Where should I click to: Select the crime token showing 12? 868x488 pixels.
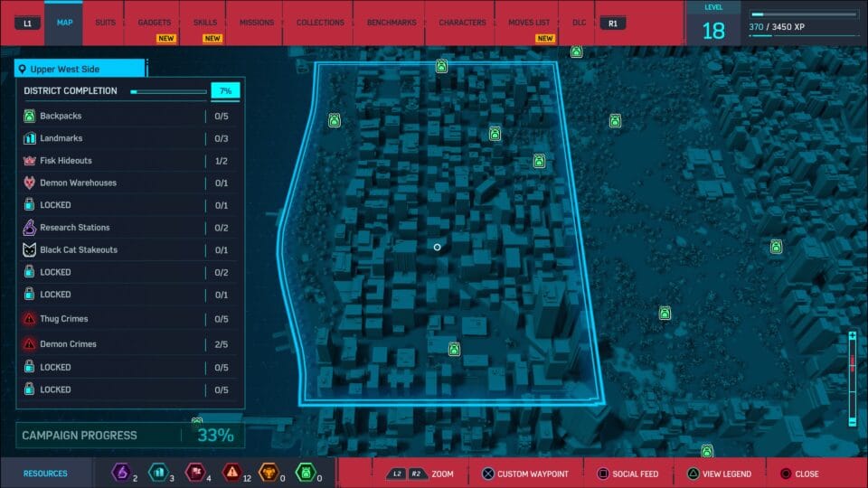tap(232, 472)
